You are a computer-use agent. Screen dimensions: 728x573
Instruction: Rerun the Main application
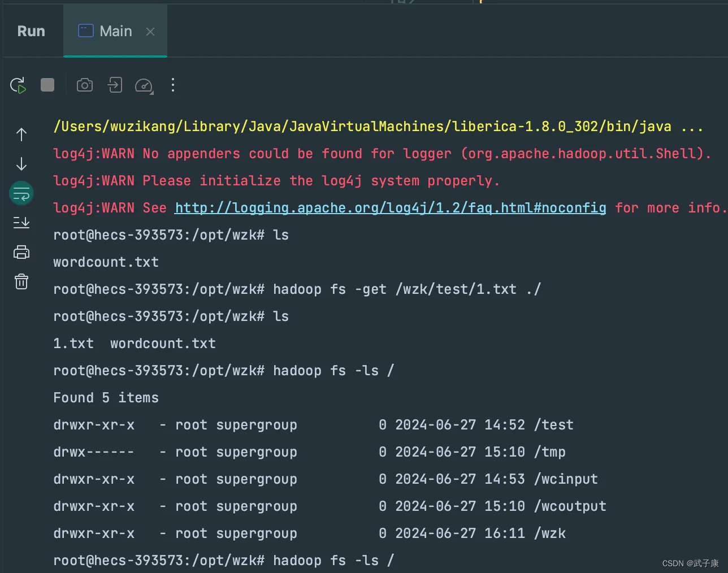coord(18,85)
